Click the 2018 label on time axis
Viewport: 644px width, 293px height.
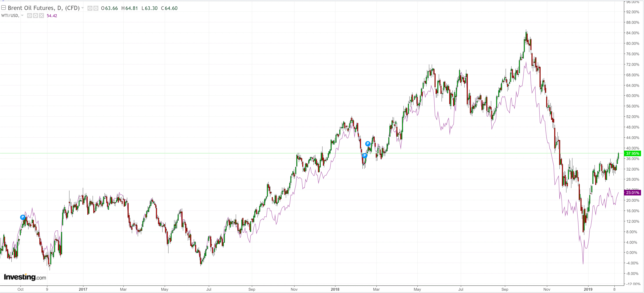(x=335, y=289)
